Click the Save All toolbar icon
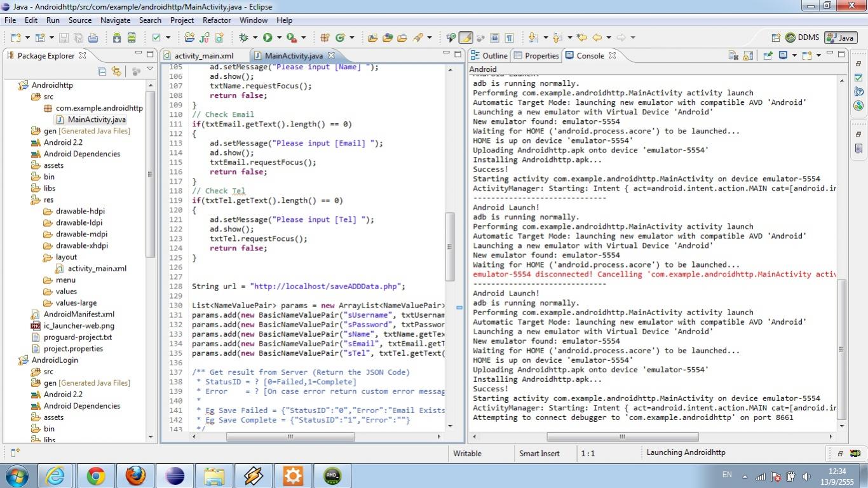868x488 pixels. (78, 37)
